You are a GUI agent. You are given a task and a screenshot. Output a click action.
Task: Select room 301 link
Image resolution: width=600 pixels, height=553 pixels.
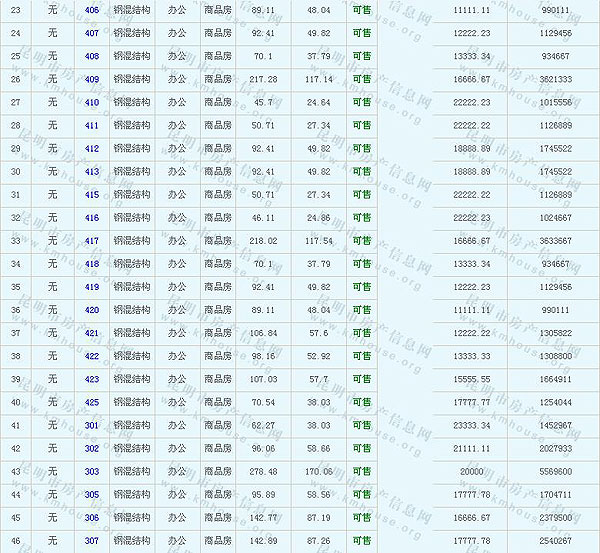pos(92,425)
